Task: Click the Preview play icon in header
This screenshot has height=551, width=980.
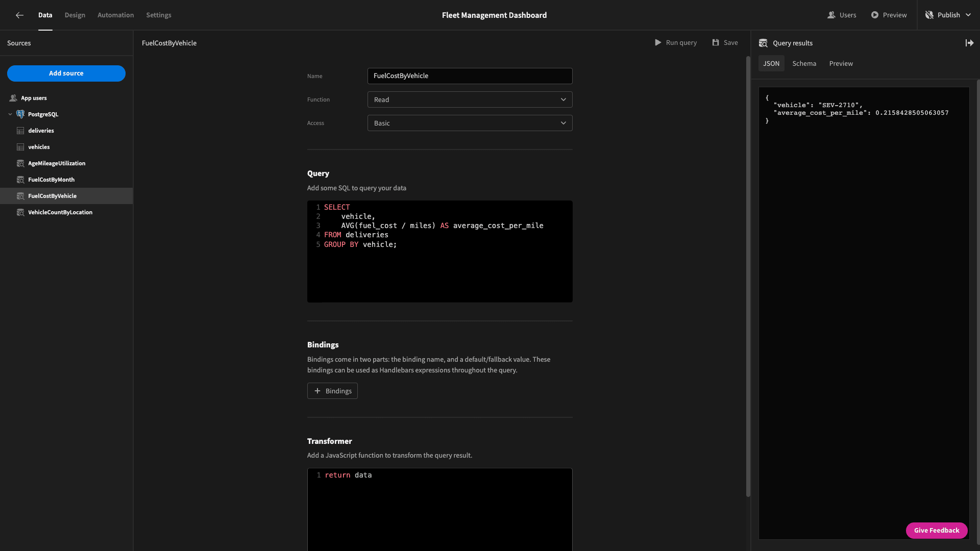Action: 875,15
